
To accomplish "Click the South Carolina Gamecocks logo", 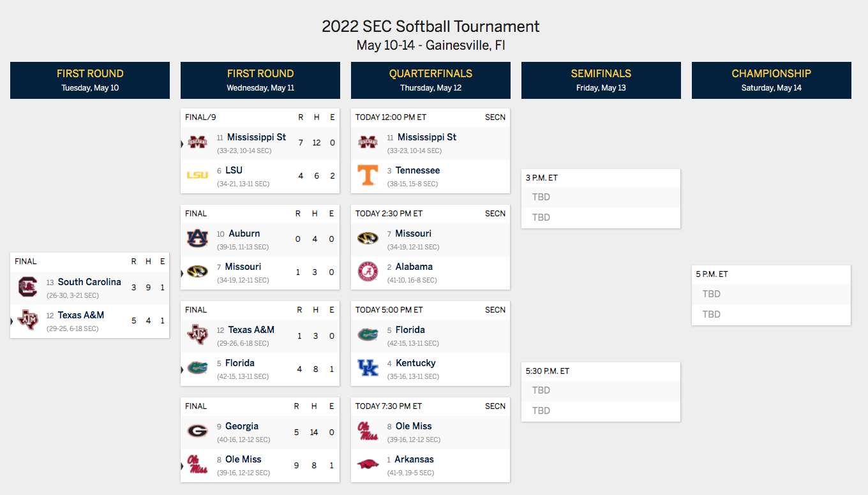I will click(x=27, y=287).
